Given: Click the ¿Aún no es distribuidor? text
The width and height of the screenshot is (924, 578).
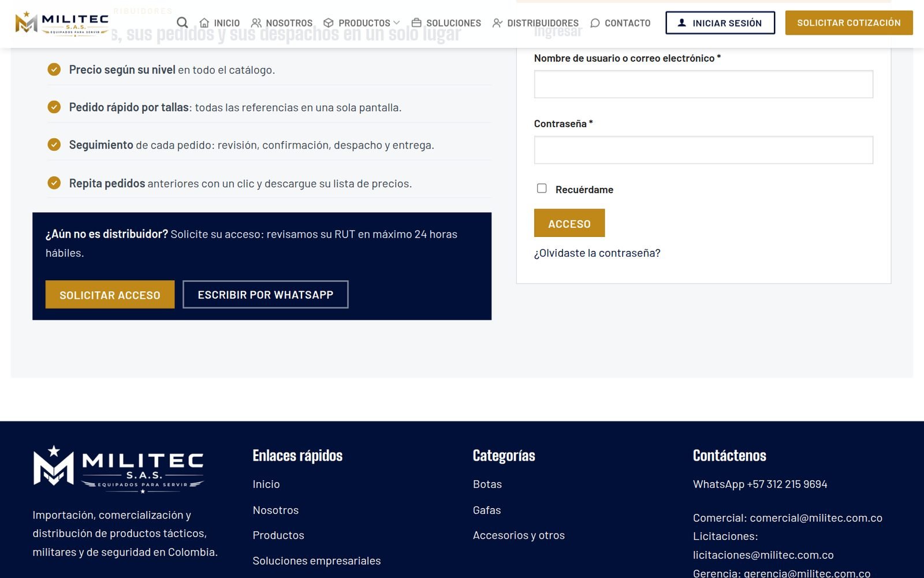Looking at the screenshot, I should point(107,234).
